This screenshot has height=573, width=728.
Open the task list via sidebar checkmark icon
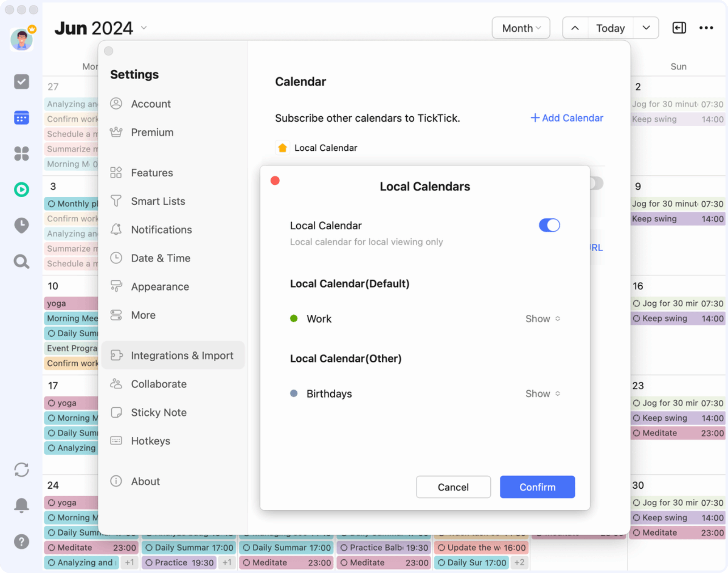[x=21, y=82]
